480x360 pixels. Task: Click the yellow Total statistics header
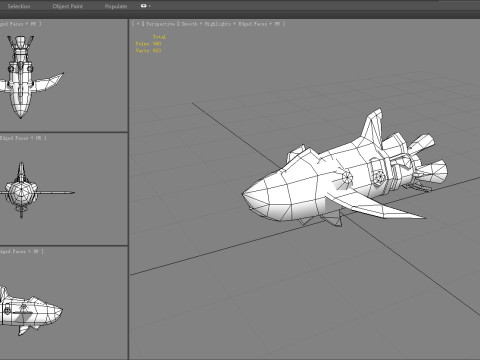159,37
